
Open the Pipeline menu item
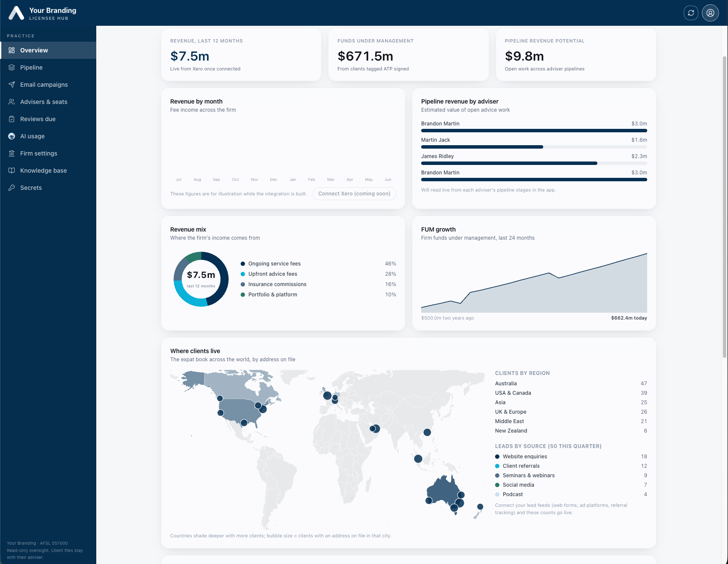click(x=48, y=67)
